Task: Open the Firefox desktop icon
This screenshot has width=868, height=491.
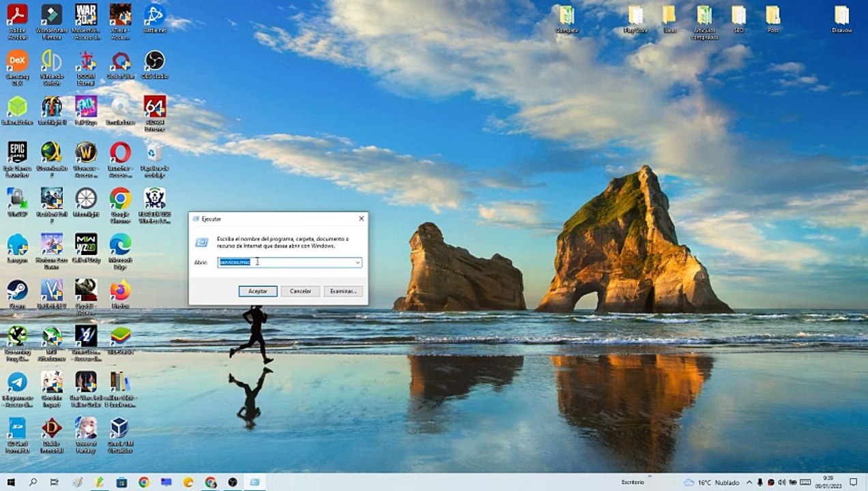Action: (x=120, y=293)
